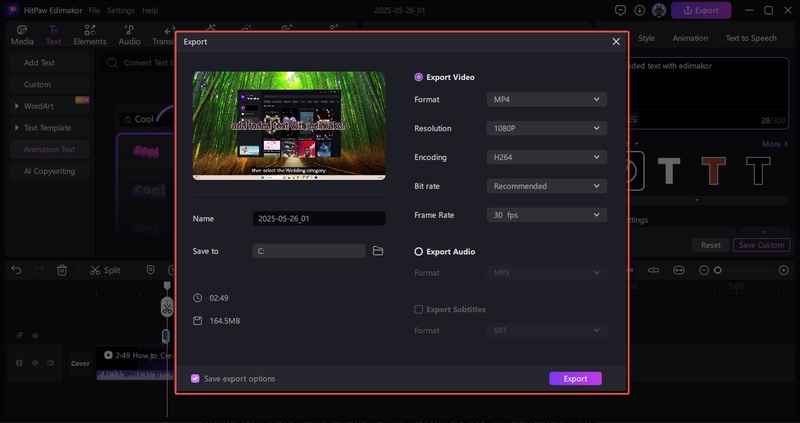Click the folder icon beside Save to
Screen dimensions: 800x423
[x=378, y=251]
